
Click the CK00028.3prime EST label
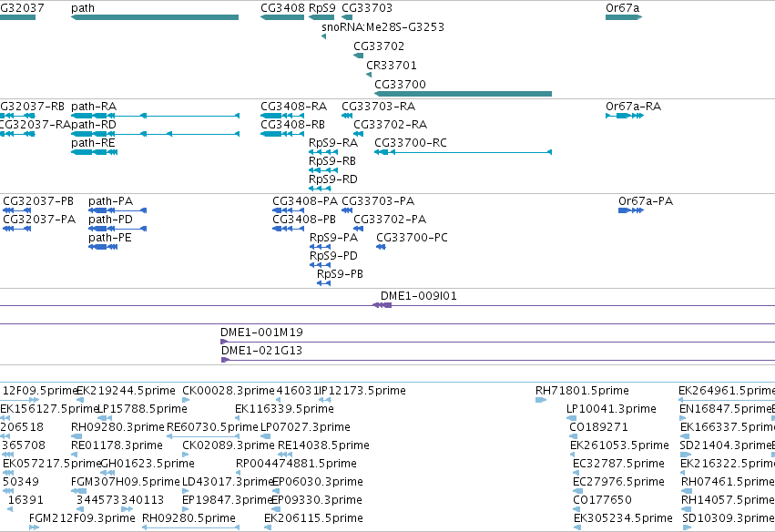pos(229,391)
